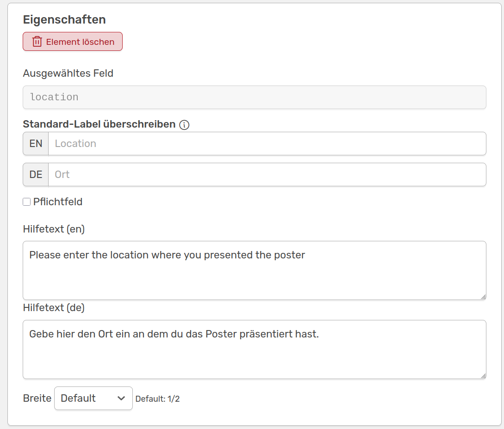The height and width of the screenshot is (429, 504).
Task: Click into the EN label field
Action: tap(267, 143)
